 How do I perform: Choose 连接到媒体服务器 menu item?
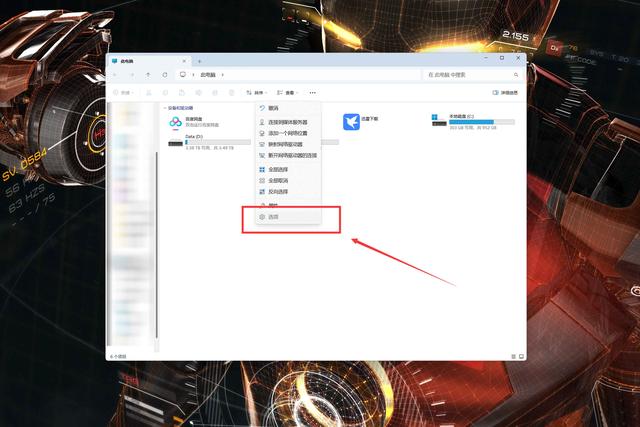coord(288,122)
